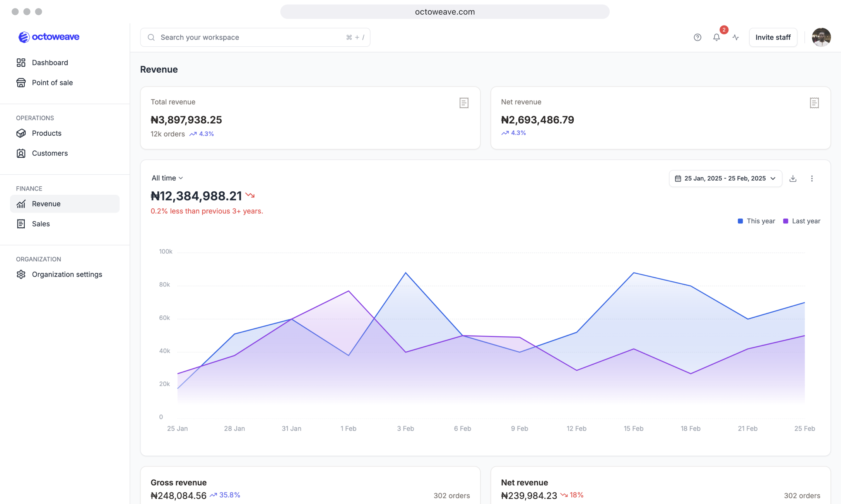
Task: Click the octoweave logo
Action: coord(49,37)
